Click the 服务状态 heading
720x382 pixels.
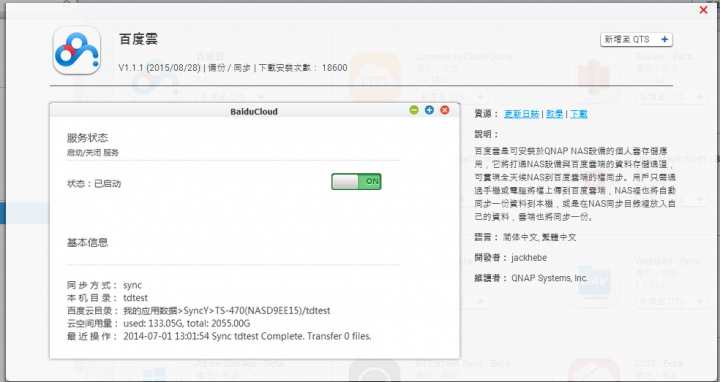click(x=87, y=138)
